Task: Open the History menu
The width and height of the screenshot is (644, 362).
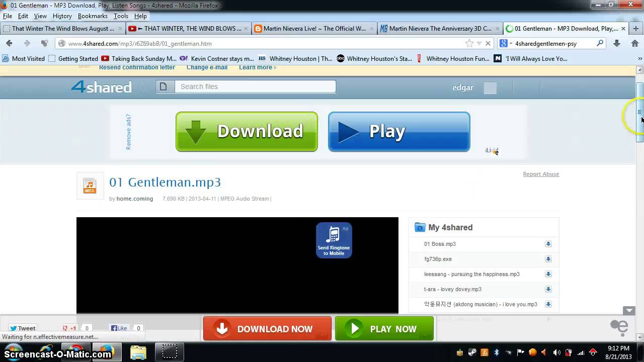Action: point(62,16)
